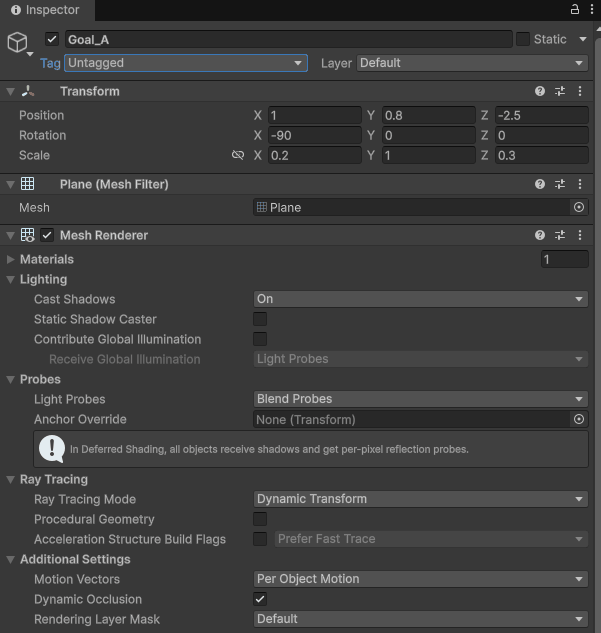Screen dimensions: 601x633
Task: Disable the Dynamic Occlusion checkbox
Action: coord(260,599)
